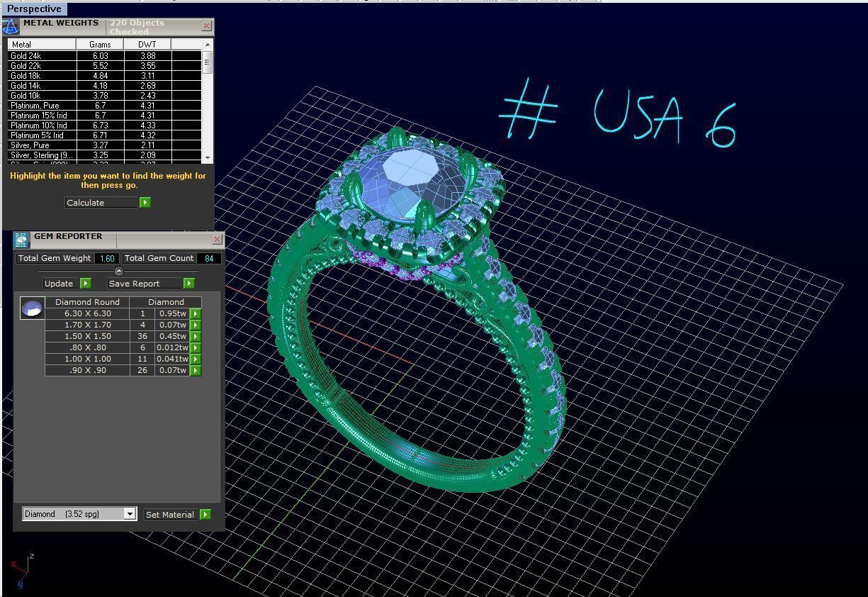Click the Update button
This screenshot has width=868, height=597.
tap(61, 284)
